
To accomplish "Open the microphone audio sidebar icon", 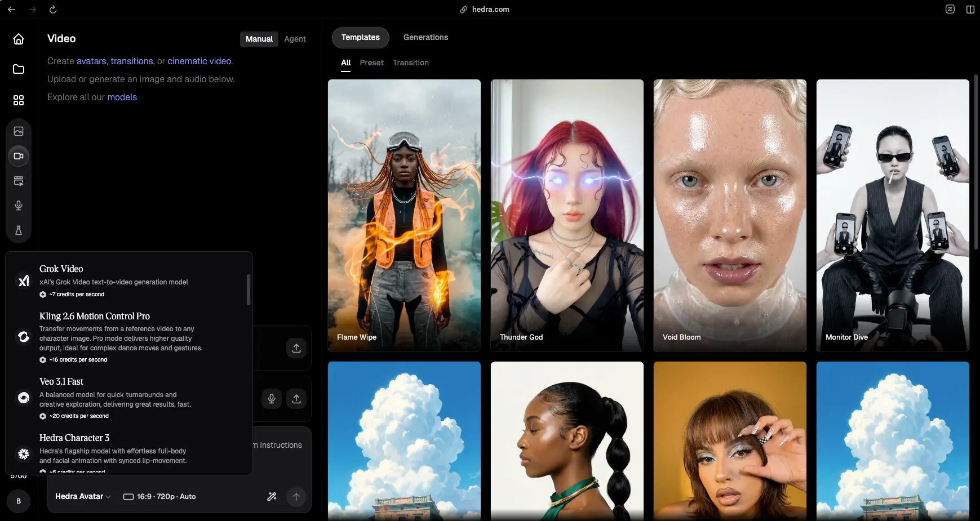I will (x=19, y=206).
